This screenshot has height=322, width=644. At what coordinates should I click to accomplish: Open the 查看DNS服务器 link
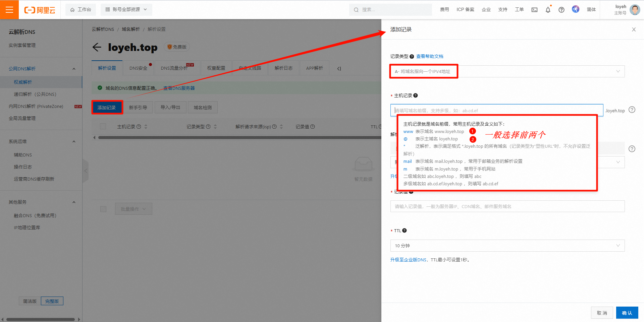pos(179,88)
